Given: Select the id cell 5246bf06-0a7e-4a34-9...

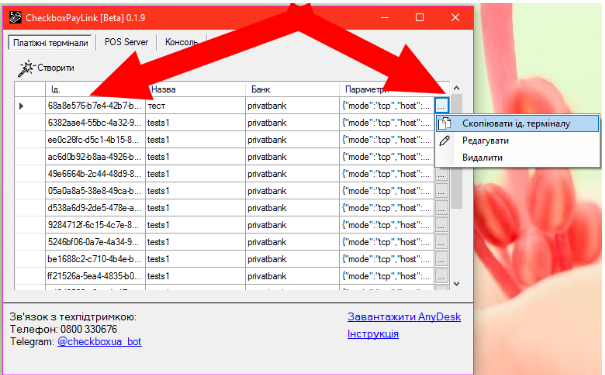Looking at the screenshot, I should click(95, 242).
